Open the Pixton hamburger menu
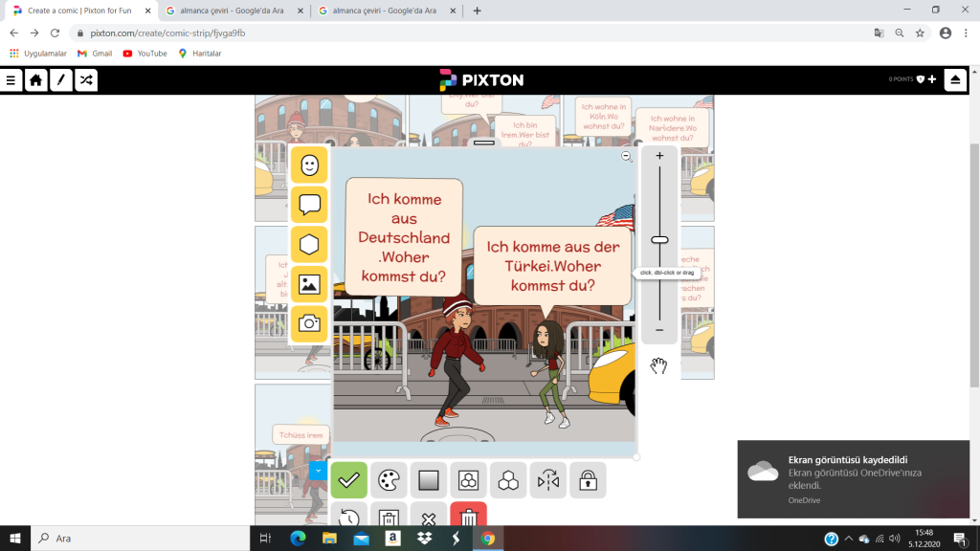 click(x=11, y=80)
